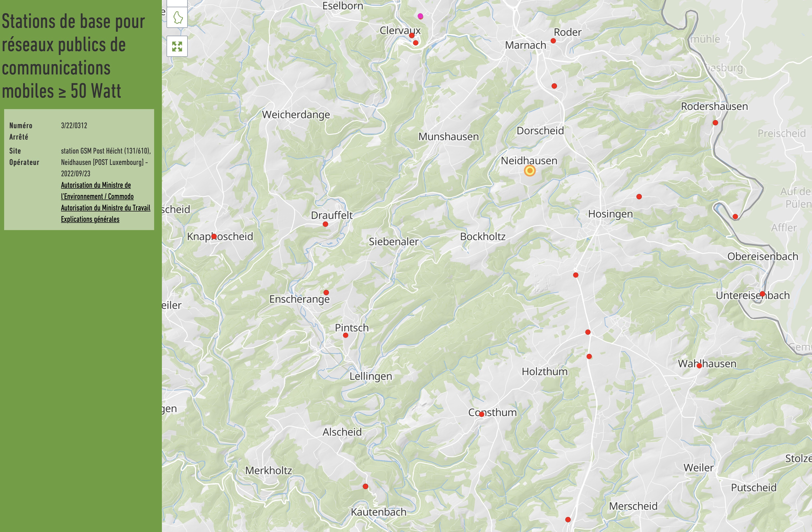Select the upper red marker at Clervaux
Viewport: 812px width, 532px height.
(412, 35)
